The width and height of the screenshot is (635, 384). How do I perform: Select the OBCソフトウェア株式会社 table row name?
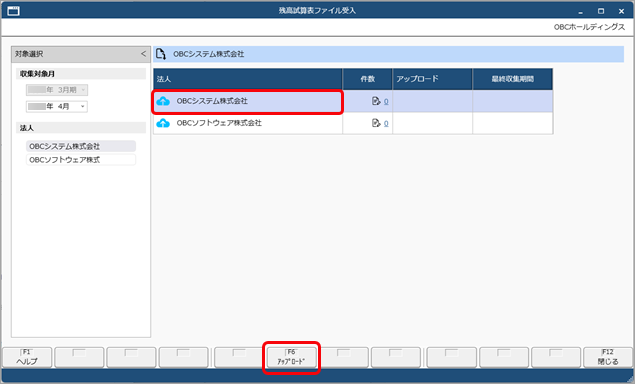click(x=219, y=123)
